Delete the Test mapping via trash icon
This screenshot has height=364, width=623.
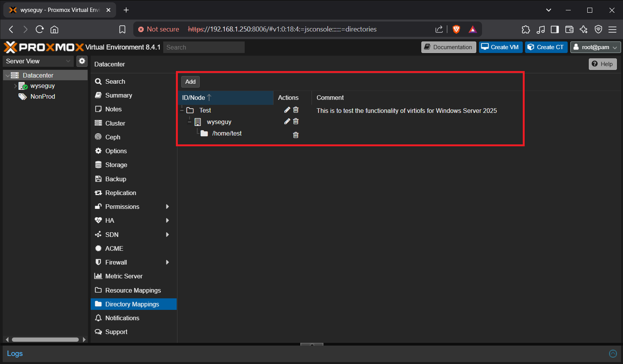click(x=296, y=110)
